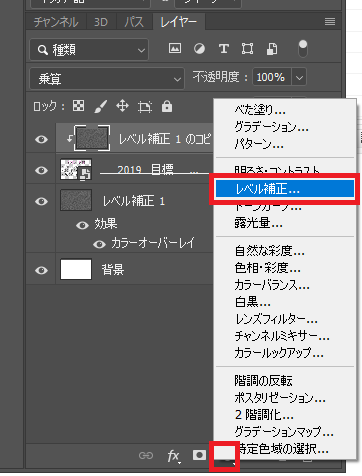This screenshot has width=362, height=476.
Task: Toggle the layer filtering on/off switch
Action: (x=303, y=49)
